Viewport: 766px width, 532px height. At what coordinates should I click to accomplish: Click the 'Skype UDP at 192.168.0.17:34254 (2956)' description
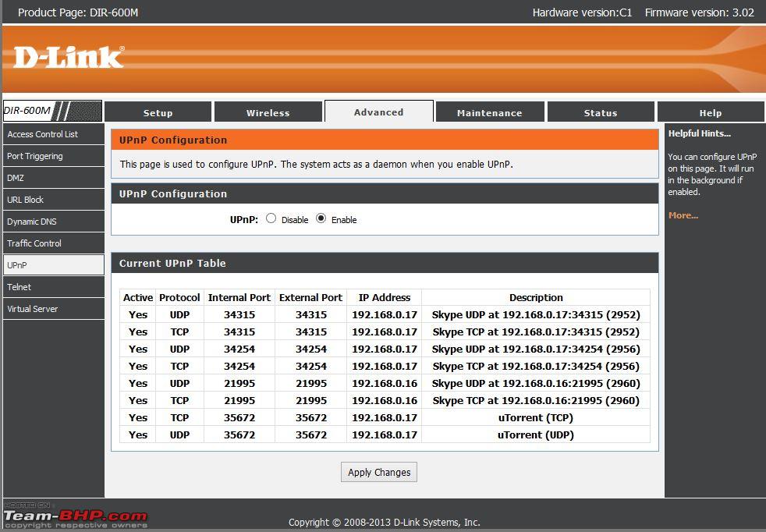coord(536,349)
